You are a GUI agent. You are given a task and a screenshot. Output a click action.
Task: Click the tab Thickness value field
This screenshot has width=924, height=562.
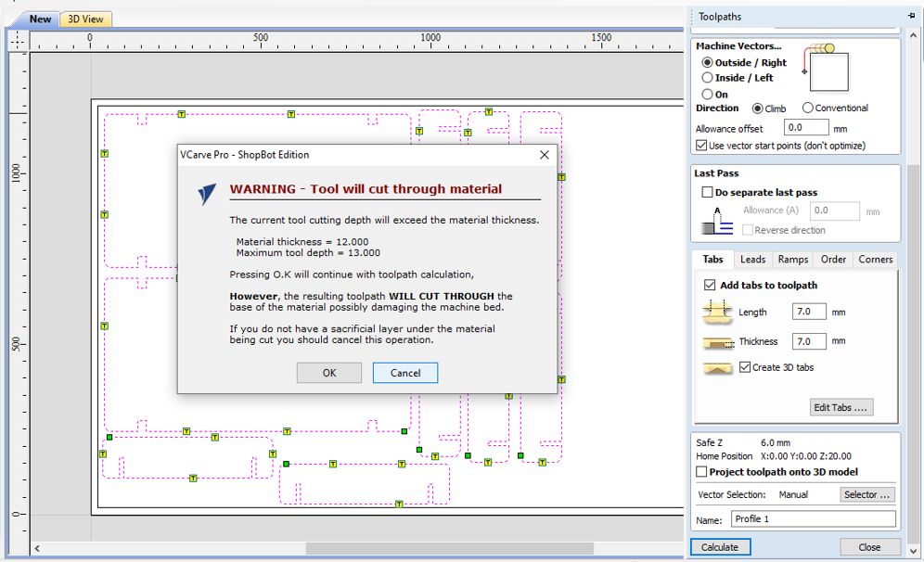(x=809, y=341)
